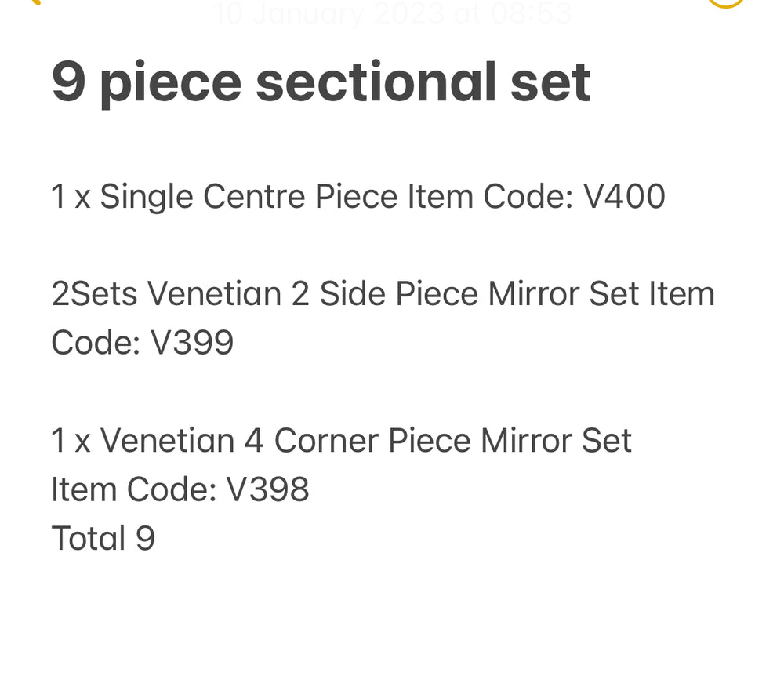Tap the word "Single" in first item
The image size is (784, 680).
pyautogui.click(x=147, y=196)
